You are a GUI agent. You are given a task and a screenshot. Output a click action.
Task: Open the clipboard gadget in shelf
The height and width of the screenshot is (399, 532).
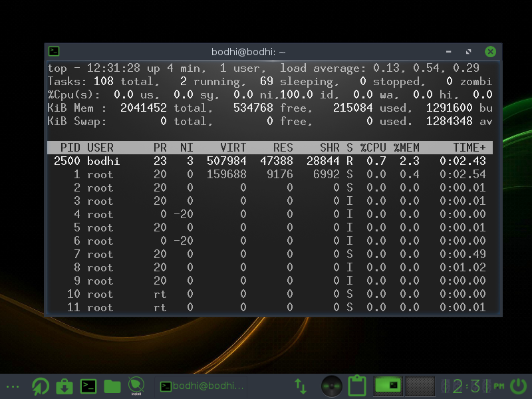(x=357, y=386)
